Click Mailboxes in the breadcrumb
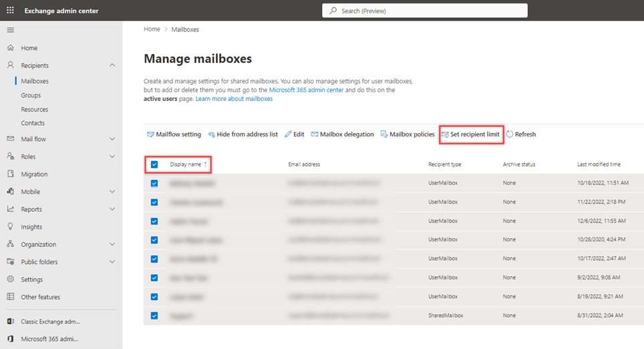 [x=185, y=29]
